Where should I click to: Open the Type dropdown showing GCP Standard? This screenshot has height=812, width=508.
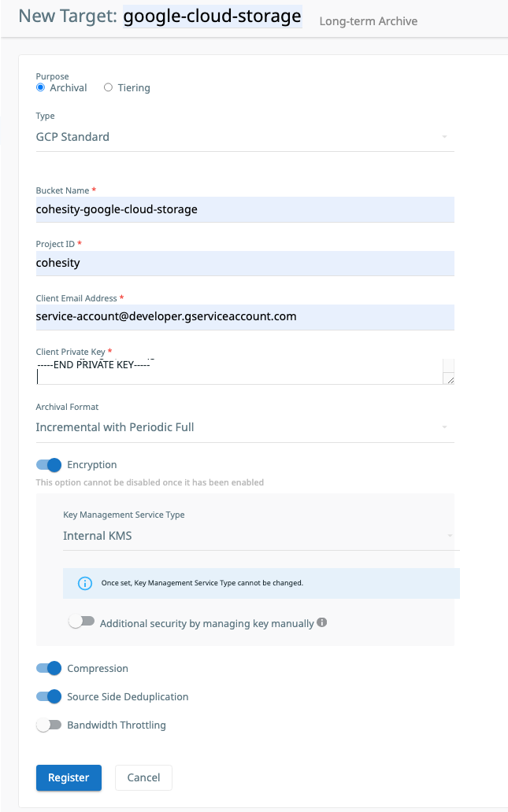(x=244, y=137)
